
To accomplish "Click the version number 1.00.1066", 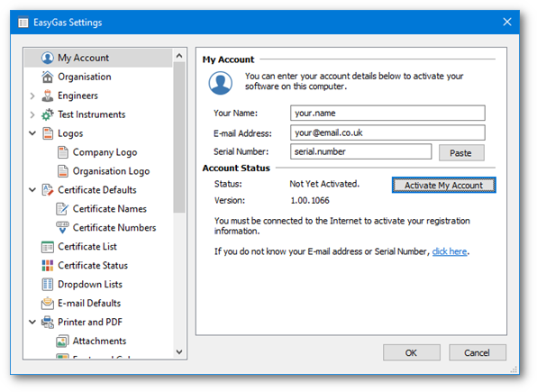I will [310, 200].
